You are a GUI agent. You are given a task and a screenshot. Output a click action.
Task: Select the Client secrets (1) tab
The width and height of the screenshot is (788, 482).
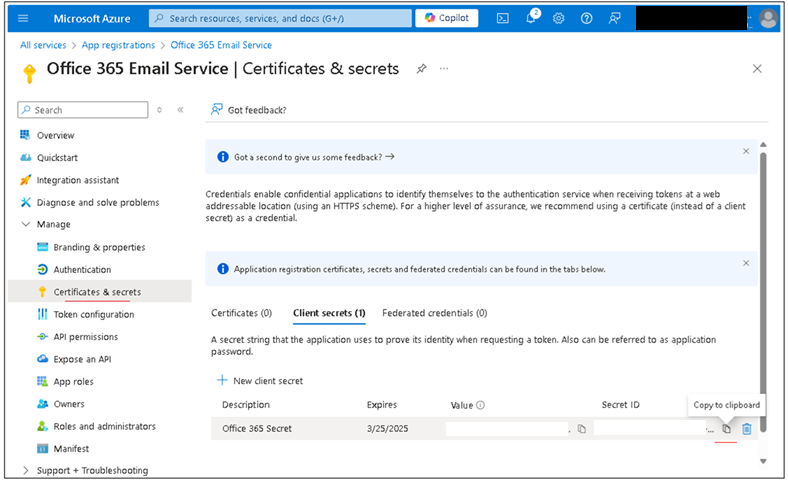(329, 313)
